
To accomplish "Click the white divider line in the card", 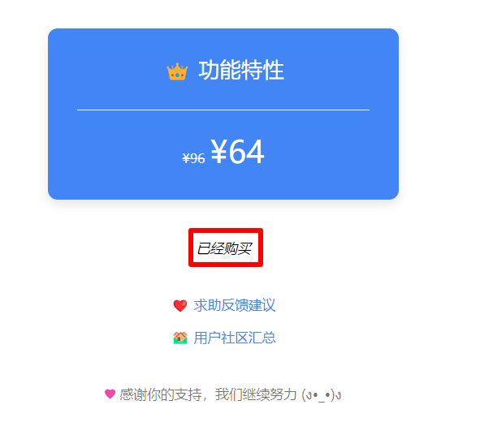I will tap(223, 110).
